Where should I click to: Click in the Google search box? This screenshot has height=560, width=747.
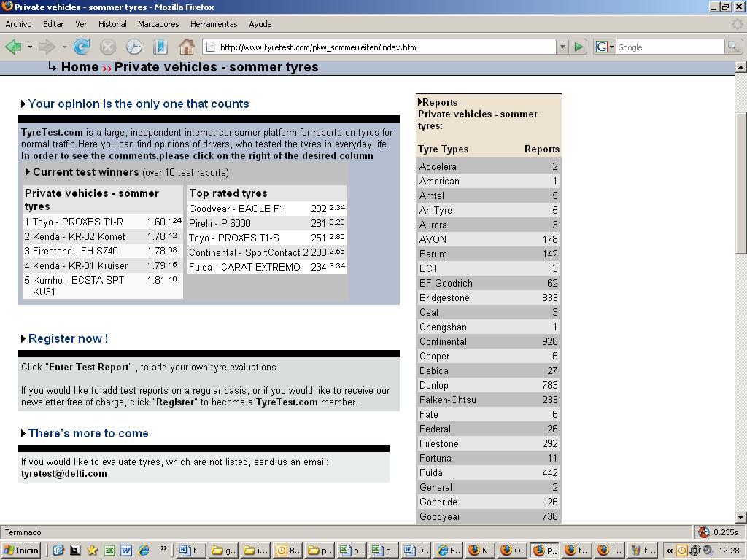670,47
